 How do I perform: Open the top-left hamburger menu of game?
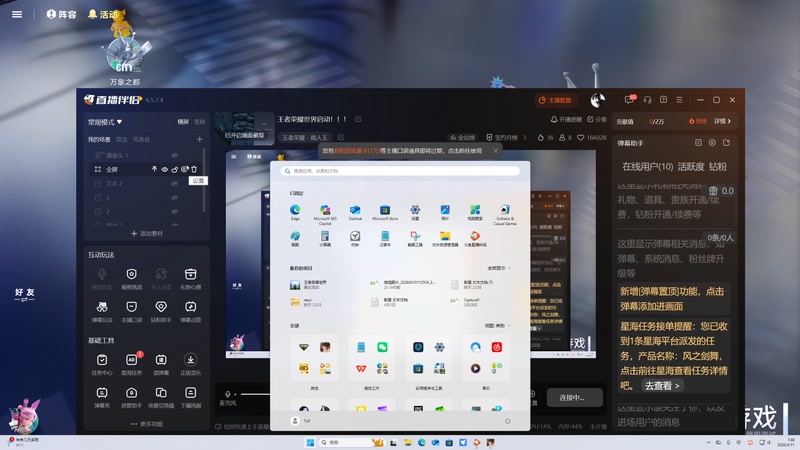pyautogui.click(x=17, y=14)
